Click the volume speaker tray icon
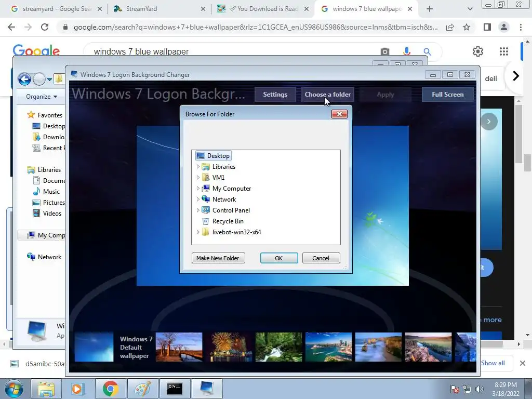 [479, 389]
